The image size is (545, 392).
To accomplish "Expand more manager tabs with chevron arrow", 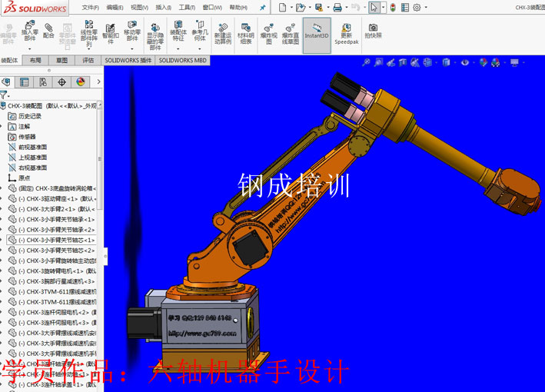I will pos(97,81).
